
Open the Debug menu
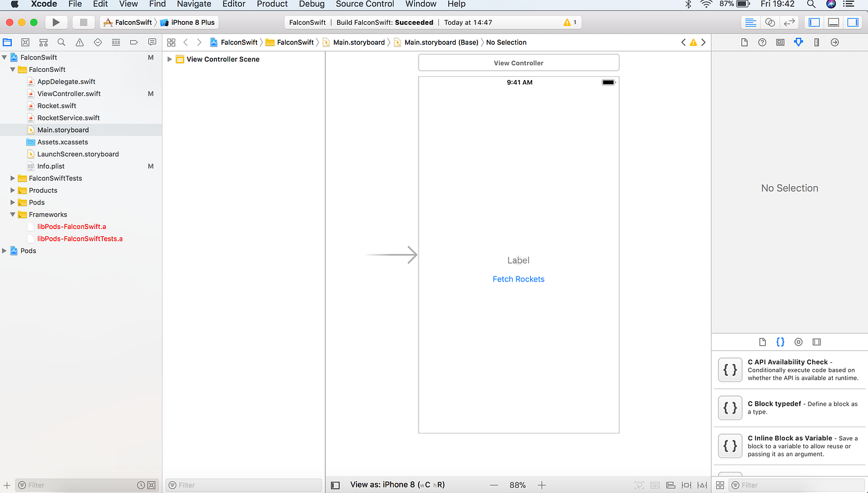pos(312,4)
